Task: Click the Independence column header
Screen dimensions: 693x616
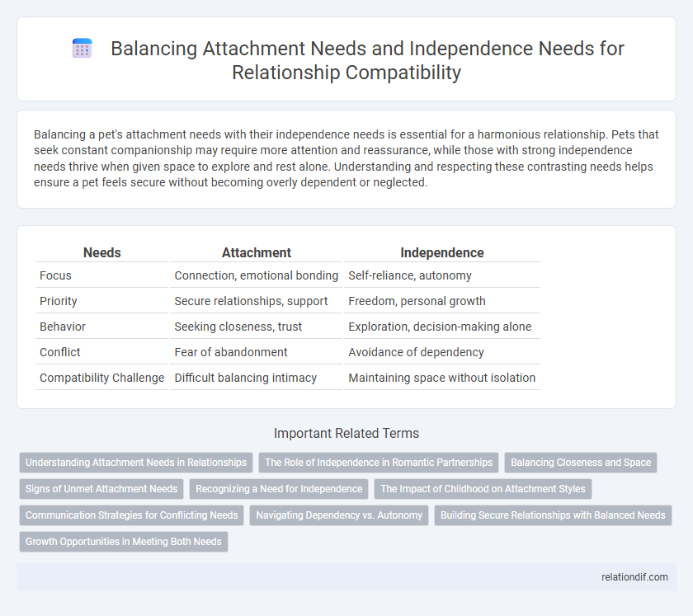Action: pos(442,253)
